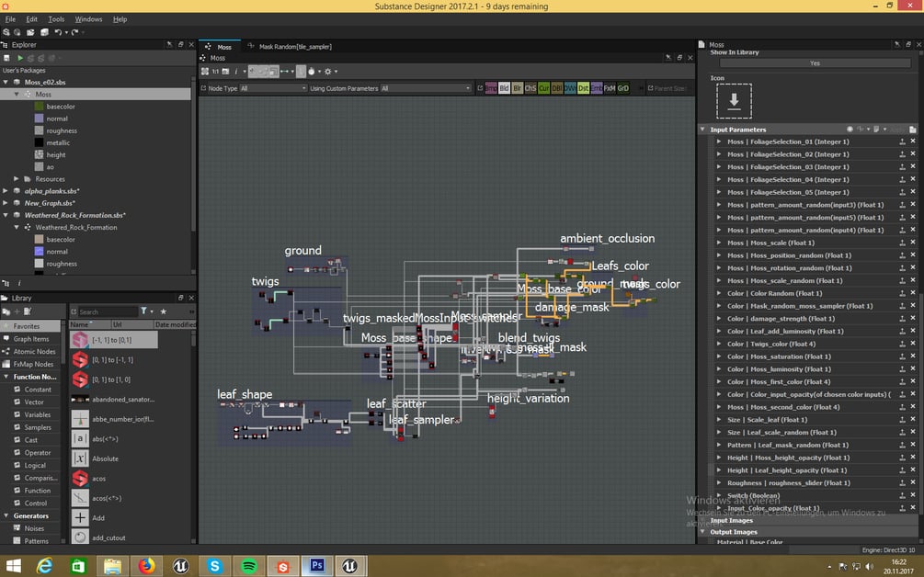The width and height of the screenshot is (924, 577).
Task: Click the Undo arrow in main toolbar
Action: pyautogui.click(x=58, y=32)
